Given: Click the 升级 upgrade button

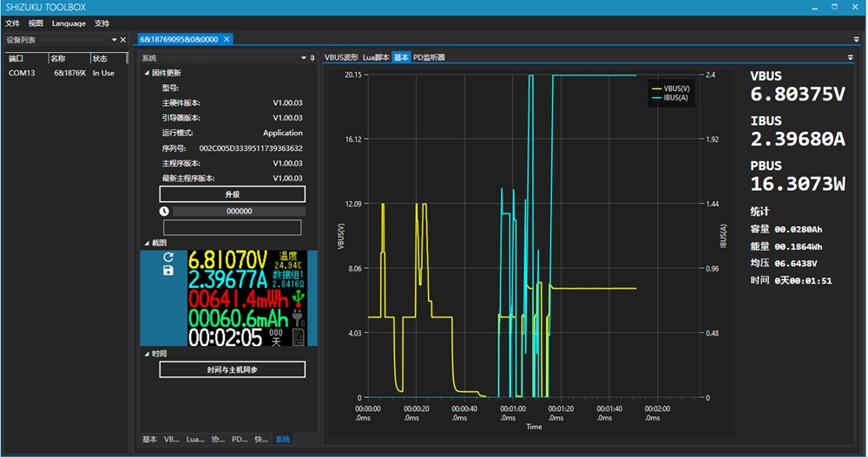Looking at the screenshot, I should coord(232,194).
